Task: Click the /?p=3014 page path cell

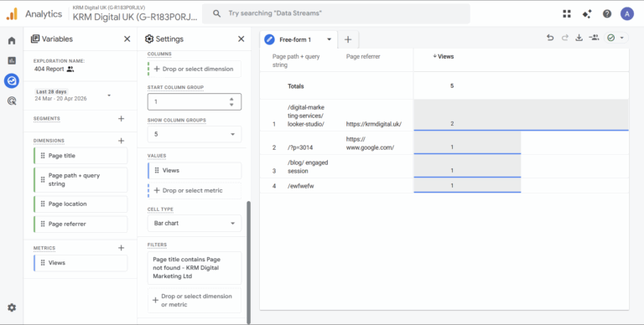Action: (300, 147)
